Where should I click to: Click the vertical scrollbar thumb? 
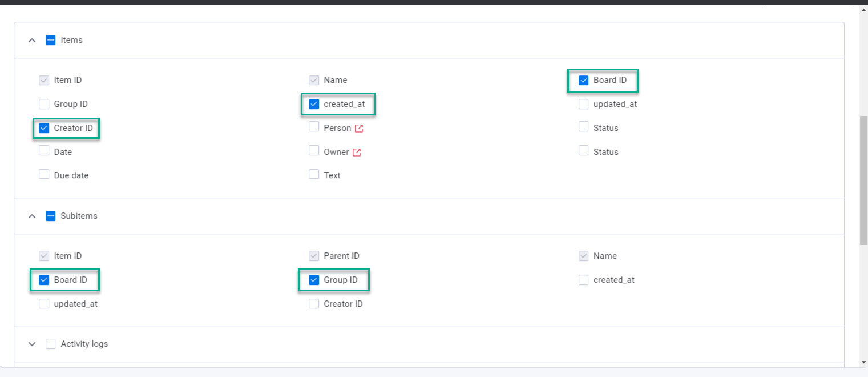(x=863, y=180)
